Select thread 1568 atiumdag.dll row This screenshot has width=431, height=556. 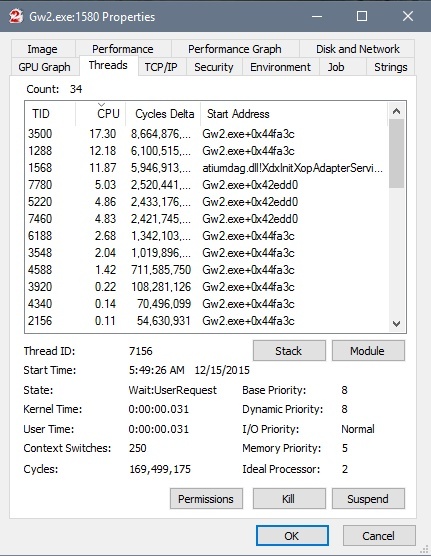coord(206,168)
